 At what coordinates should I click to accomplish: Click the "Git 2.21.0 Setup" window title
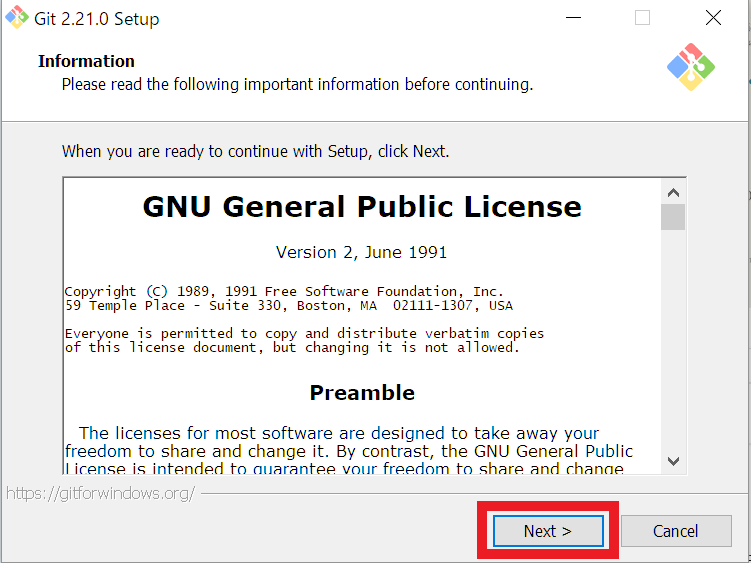[x=97, y=19]
